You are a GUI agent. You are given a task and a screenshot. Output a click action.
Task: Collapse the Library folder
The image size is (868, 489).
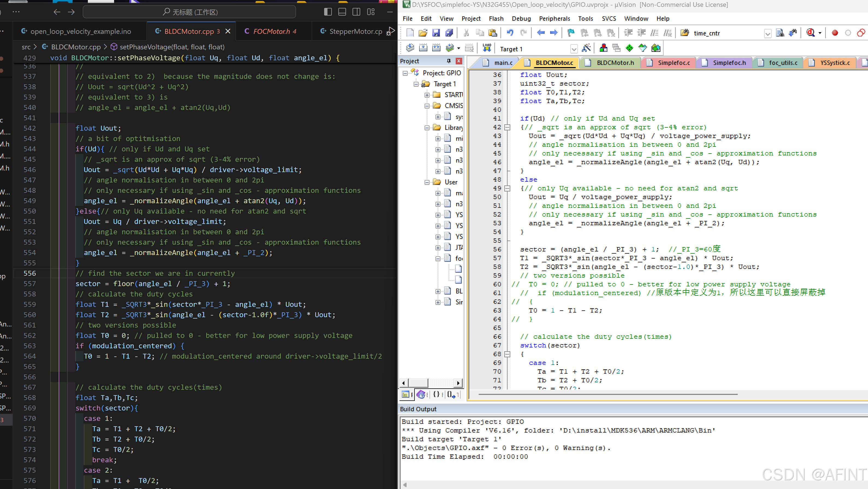[x=427, y=128]
